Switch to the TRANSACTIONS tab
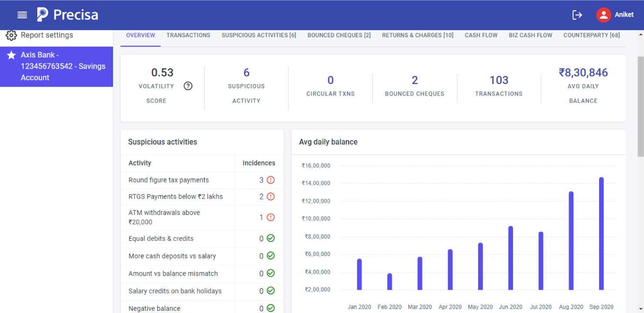Image resolution: width=644 pixels, height=313 pixels. tap(188, 35)
